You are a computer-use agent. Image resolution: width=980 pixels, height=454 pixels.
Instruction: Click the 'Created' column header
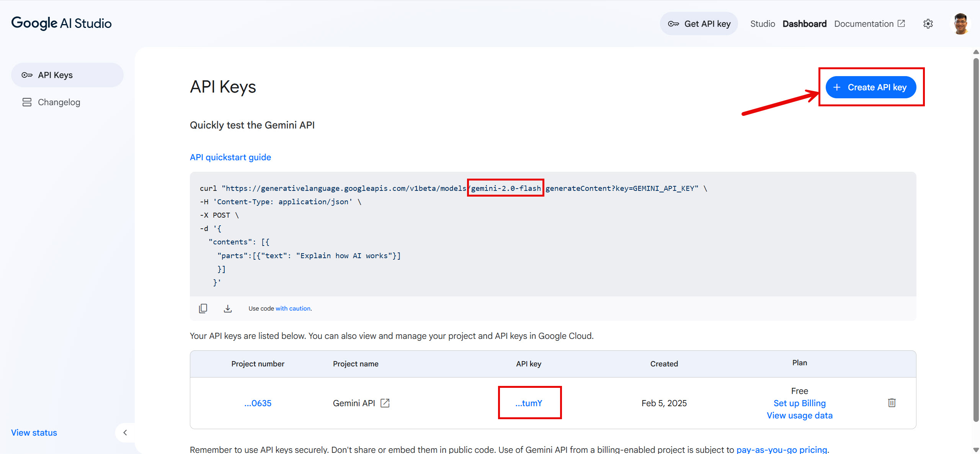point(664,364)
